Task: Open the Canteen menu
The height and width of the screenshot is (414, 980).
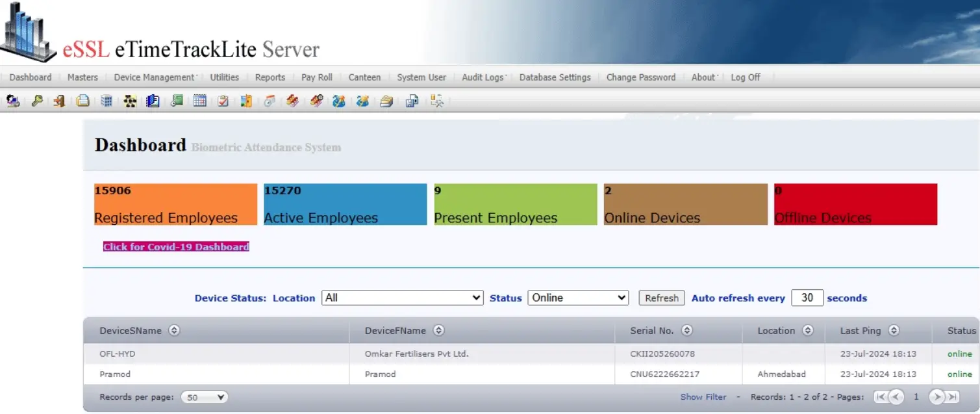Action: (x=364, y=77)
